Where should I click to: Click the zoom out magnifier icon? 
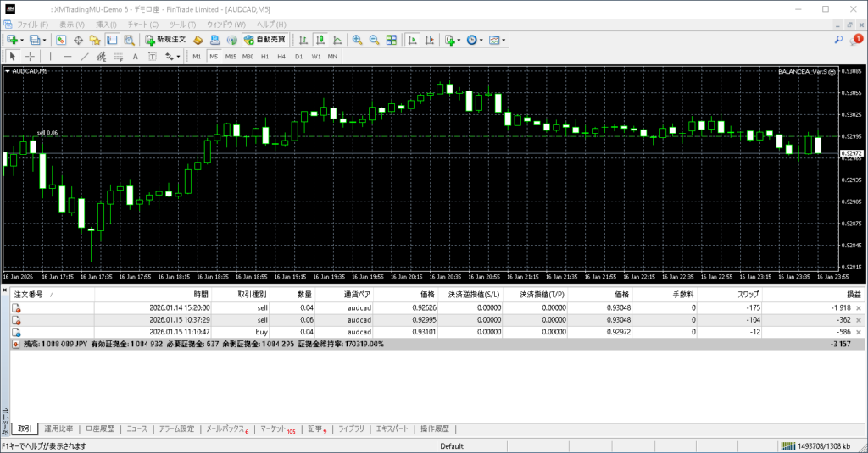[x=374, y=40]
